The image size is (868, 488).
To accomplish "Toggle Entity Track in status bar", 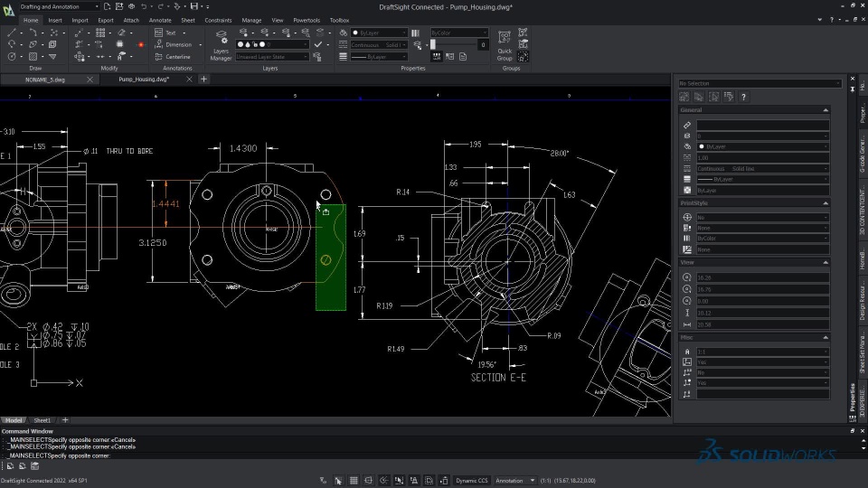I will click(413, 481).
